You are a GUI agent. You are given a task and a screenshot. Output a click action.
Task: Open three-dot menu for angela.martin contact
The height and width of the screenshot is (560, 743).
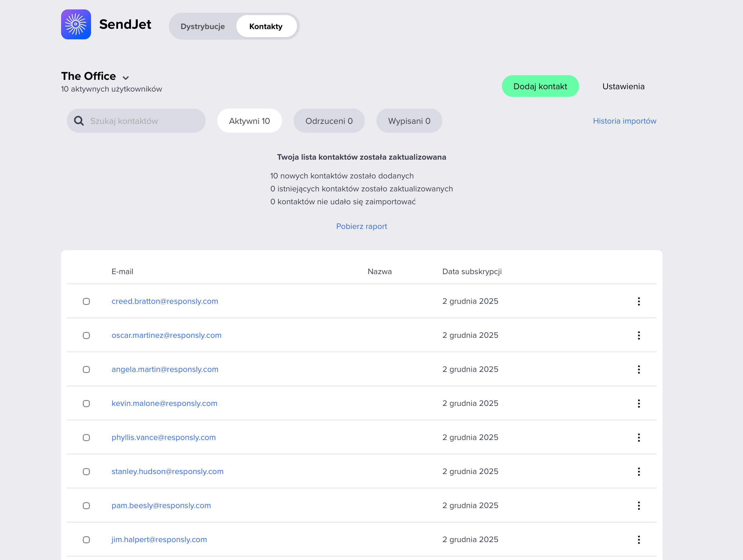click(638, 369)
